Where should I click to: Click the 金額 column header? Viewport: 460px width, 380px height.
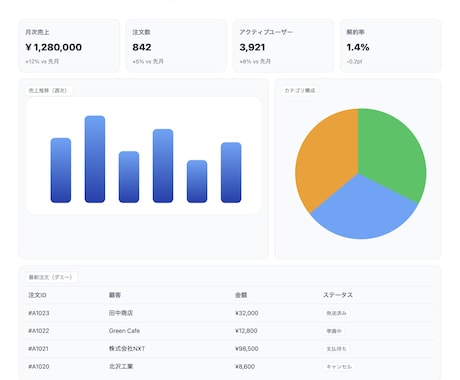click(x=241, y=295)
